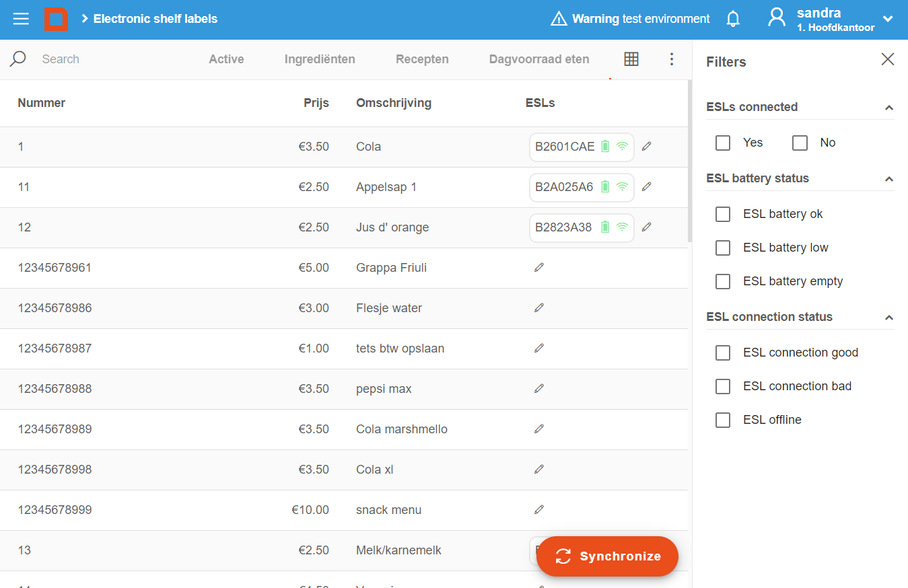Click the ESLs column header

(x=540, y=103)
